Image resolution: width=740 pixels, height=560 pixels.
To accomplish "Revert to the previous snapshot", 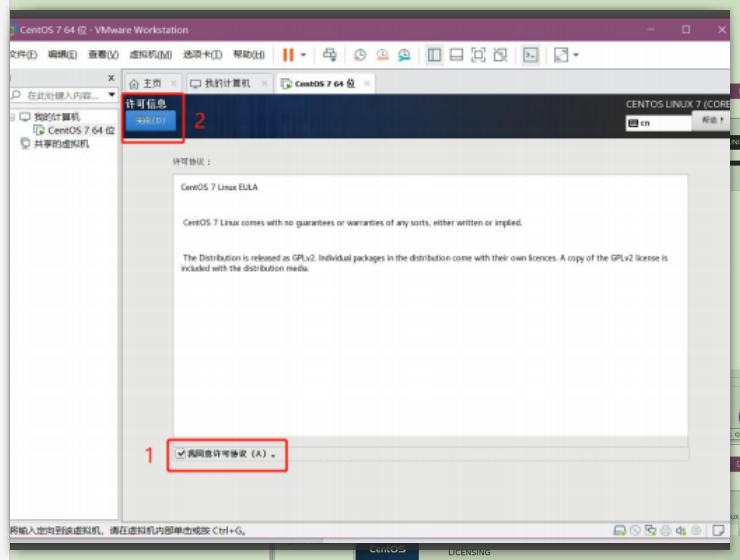I will [382, 55].
